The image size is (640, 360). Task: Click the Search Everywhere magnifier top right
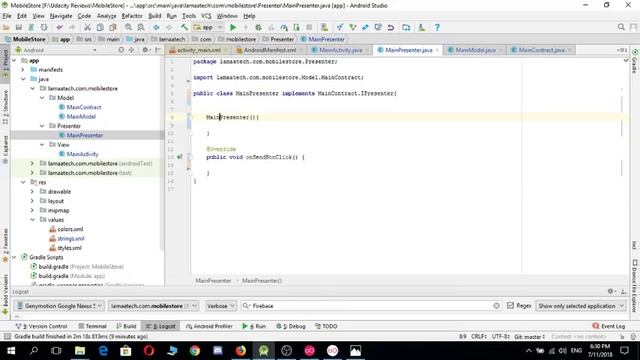point(621,27)
